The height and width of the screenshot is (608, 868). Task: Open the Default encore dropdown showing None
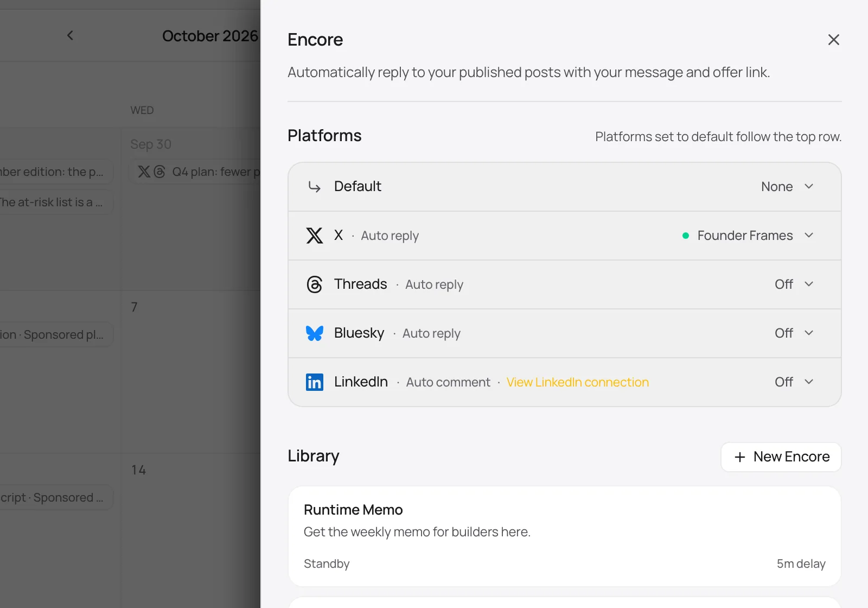tap(787, 187)
